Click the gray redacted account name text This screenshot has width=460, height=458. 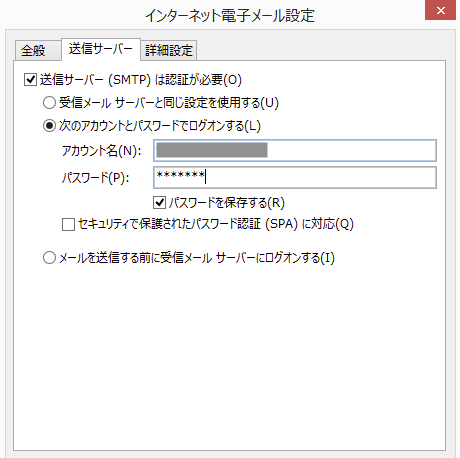[212, 150]
